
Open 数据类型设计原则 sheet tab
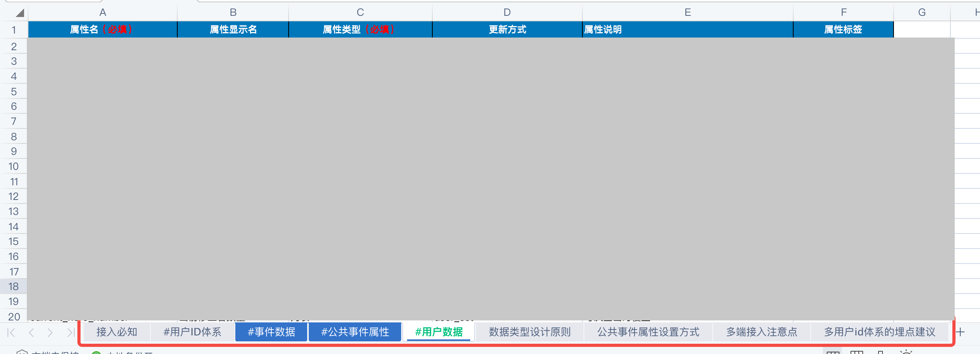tap(530, 332)
